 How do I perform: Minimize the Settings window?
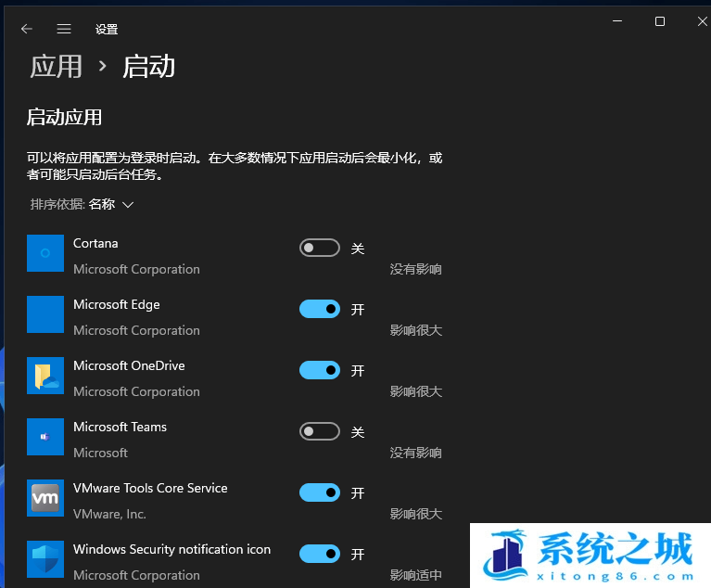pos(617,21)
